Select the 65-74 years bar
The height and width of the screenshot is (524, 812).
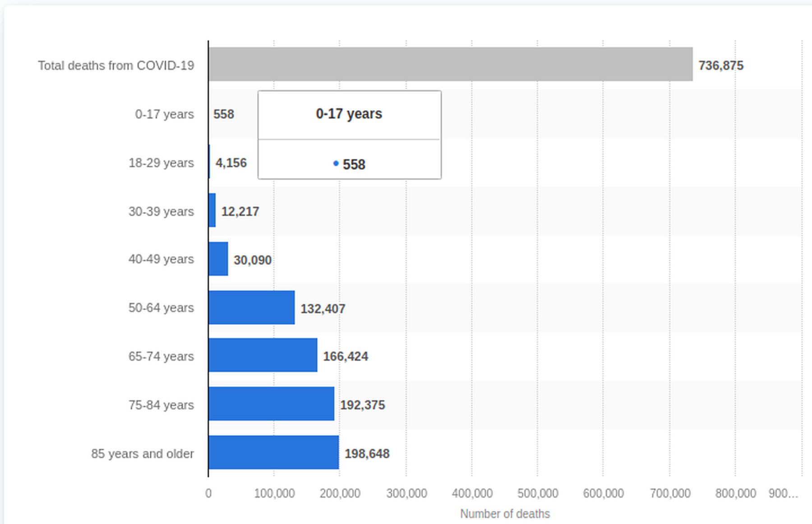[x=263, y=355]
